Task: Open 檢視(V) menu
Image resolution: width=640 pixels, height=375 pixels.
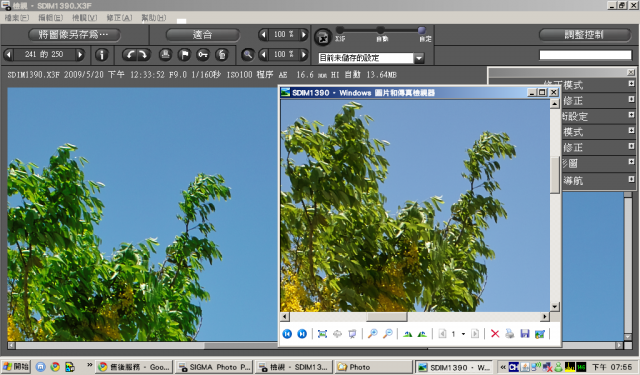Action: click(84, 18)
